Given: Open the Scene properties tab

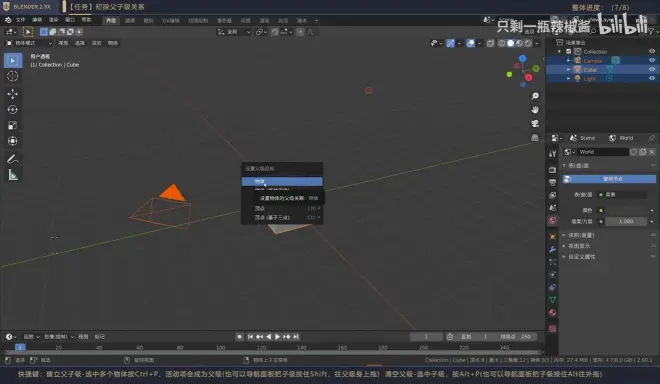Looking at the screenshot, I should tap(553, 208).
